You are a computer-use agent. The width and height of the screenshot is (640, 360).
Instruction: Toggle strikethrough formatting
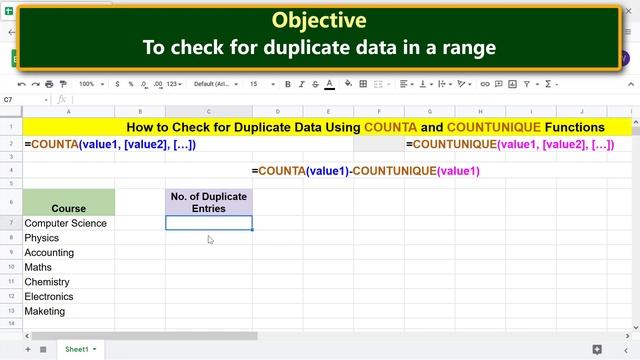pyautogui.click(x=316, y=84)
